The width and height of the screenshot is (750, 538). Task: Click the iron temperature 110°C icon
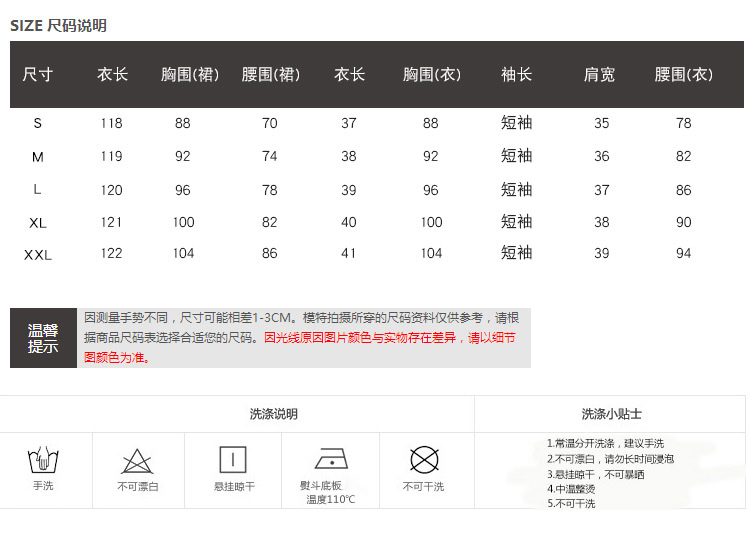tap(330, 460)
